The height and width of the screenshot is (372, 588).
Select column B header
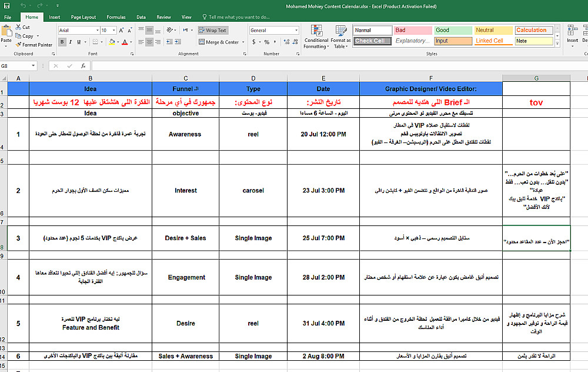coord(91,78)
